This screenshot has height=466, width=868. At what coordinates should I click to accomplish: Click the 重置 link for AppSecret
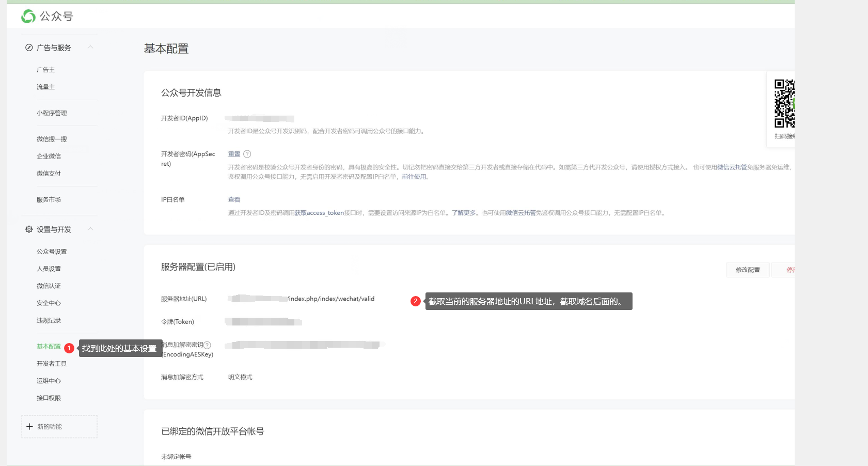(x=234, y=154)
